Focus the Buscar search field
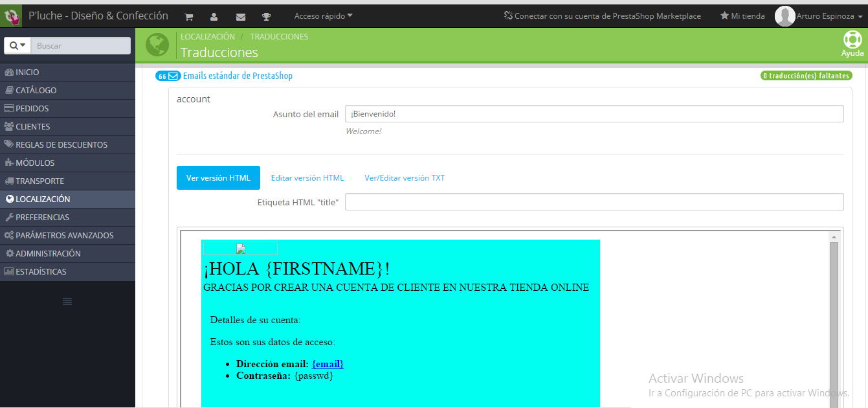This screenshot has height=408, width=868. point(81,46)
